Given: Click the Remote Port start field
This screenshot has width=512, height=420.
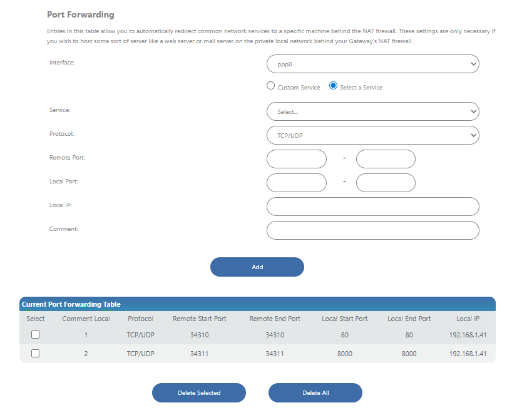Looking at the screenshot, I should (297, 159).
